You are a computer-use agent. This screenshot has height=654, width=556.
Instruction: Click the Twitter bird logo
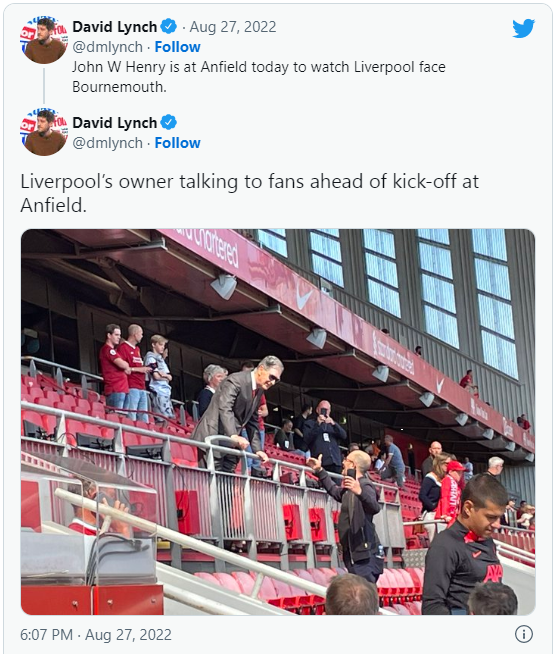coord(523,28)
